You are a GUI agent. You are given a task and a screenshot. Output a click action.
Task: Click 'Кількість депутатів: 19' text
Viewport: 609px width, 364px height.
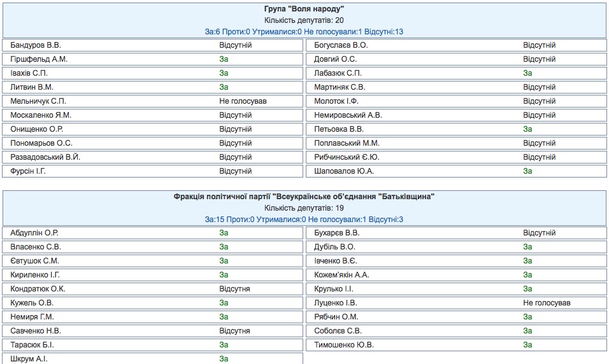tap(304, 208)
